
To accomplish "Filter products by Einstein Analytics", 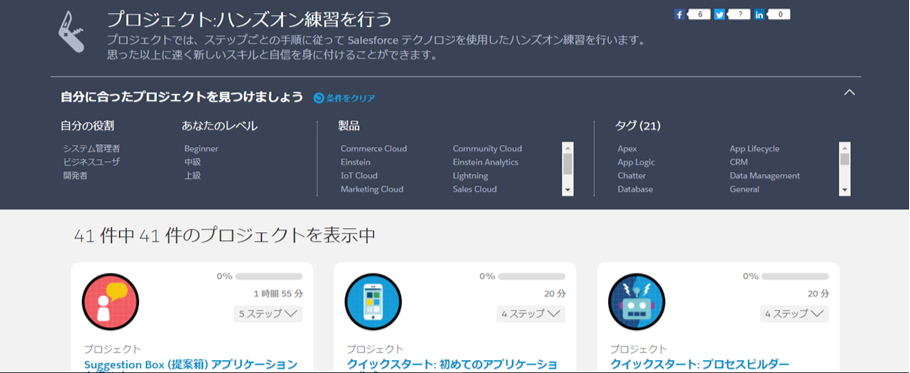I will (x=486, y=162).
